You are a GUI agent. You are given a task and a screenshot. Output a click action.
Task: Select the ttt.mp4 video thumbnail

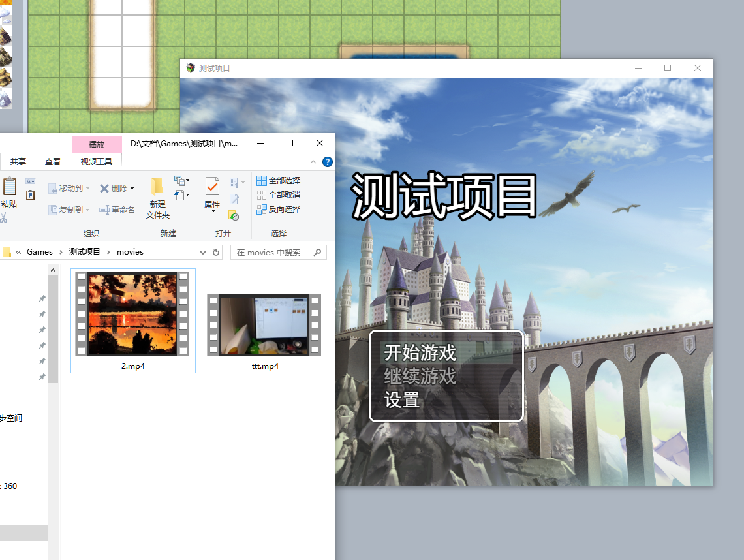tap(264, 325)
